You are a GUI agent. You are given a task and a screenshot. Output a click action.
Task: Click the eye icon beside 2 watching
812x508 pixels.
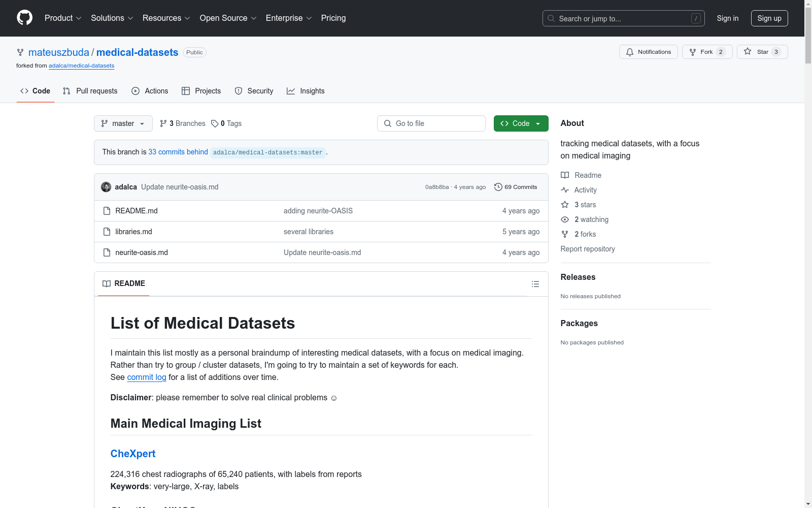pyautogui.click(x=565, y=219)
